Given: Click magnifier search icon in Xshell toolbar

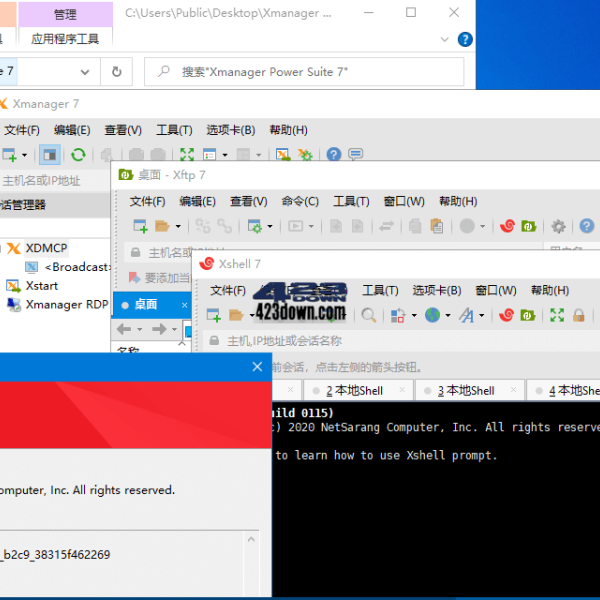Looking at the screenshot, I should pyautogui.click(x=368, y=315).
